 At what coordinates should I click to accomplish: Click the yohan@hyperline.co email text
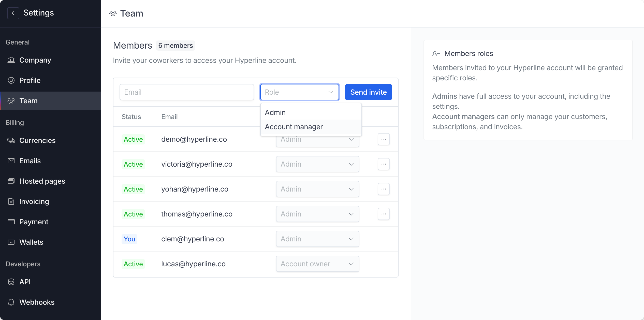(195, 189)
